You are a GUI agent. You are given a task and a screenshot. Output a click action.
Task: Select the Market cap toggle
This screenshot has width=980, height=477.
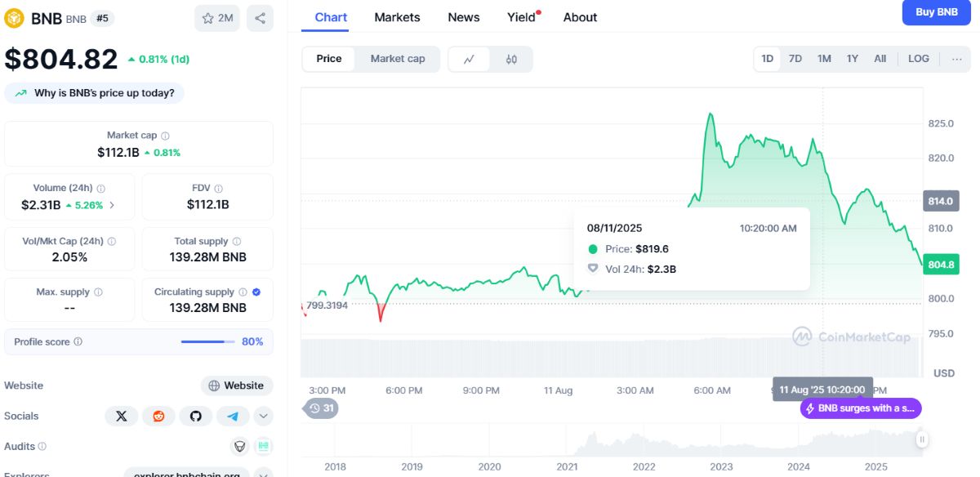[398, 59]
